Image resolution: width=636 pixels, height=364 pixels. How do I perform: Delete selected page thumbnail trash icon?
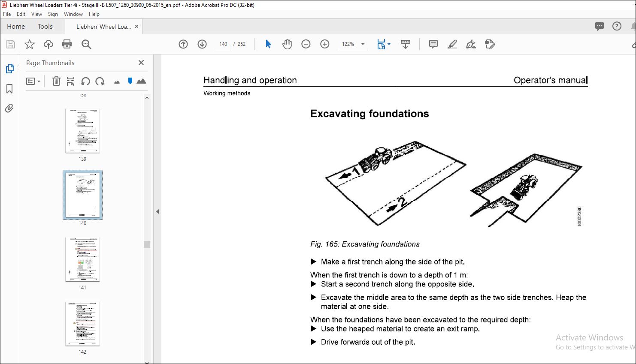56,81
